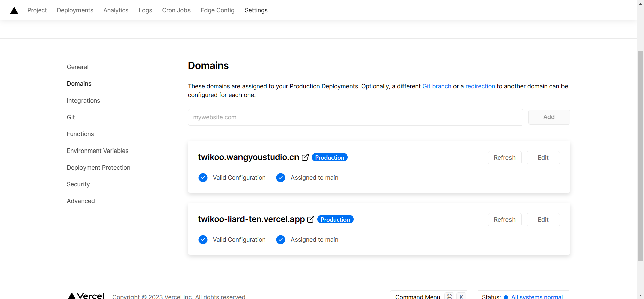Focus the mywebsite.com domain input field
Viewport: 644px width, 299px height.
pyautogui.click(x=355, y=117)
